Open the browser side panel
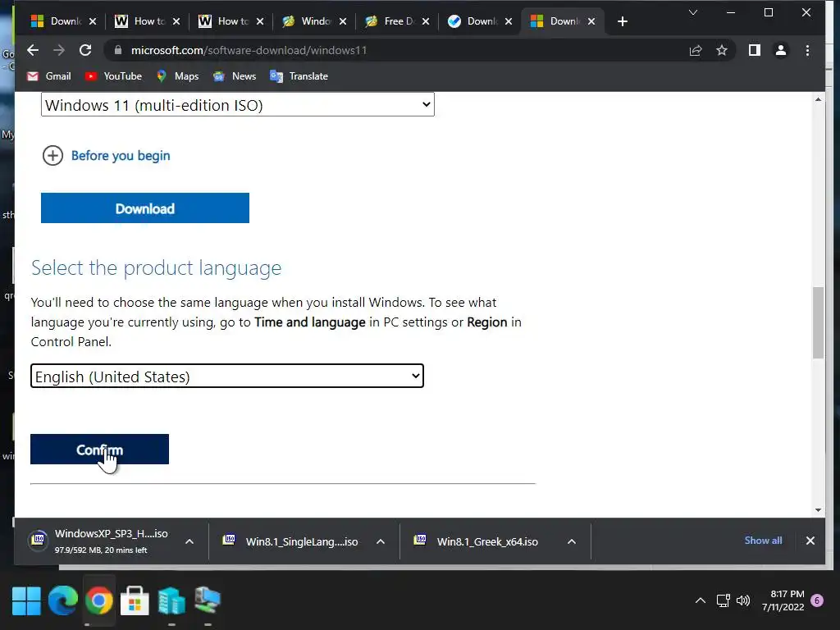The height and width of the screenshot is (630, 840). click(755, 50)
